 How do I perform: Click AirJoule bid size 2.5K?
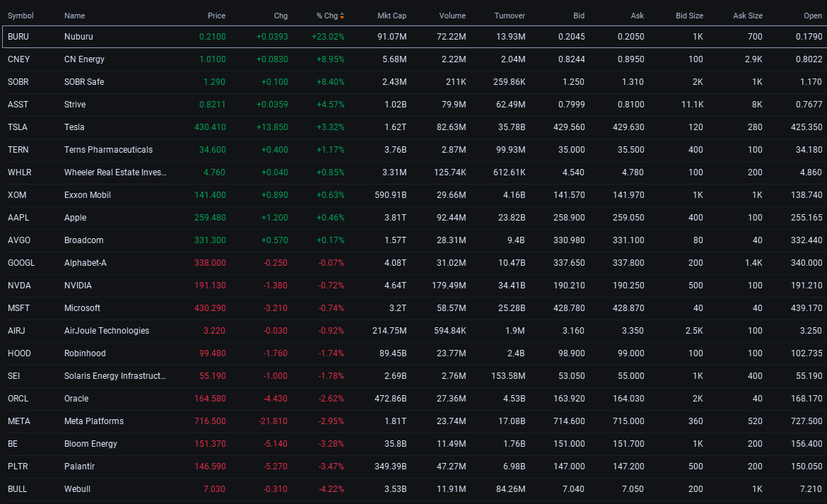click(695, 331)
